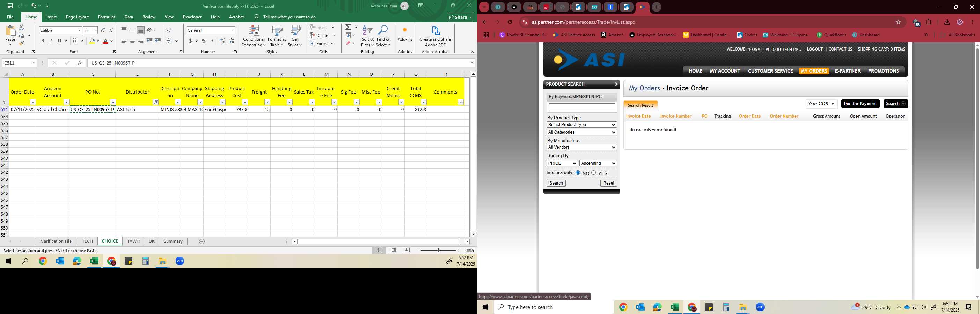Click the AutoSum sigma icon

point(348,27)
